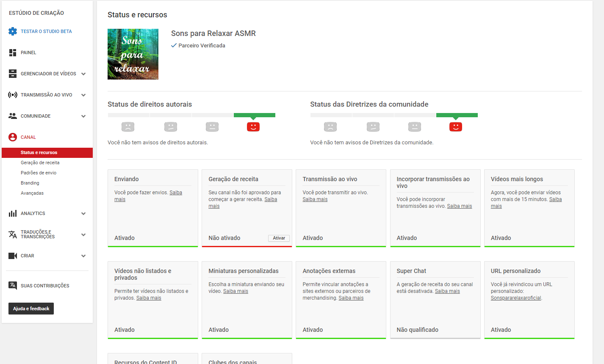The width and height of the screenshot is (604, 364).
Task: Click the third gray face under community guidelines
Action: (x=415, y=127)
